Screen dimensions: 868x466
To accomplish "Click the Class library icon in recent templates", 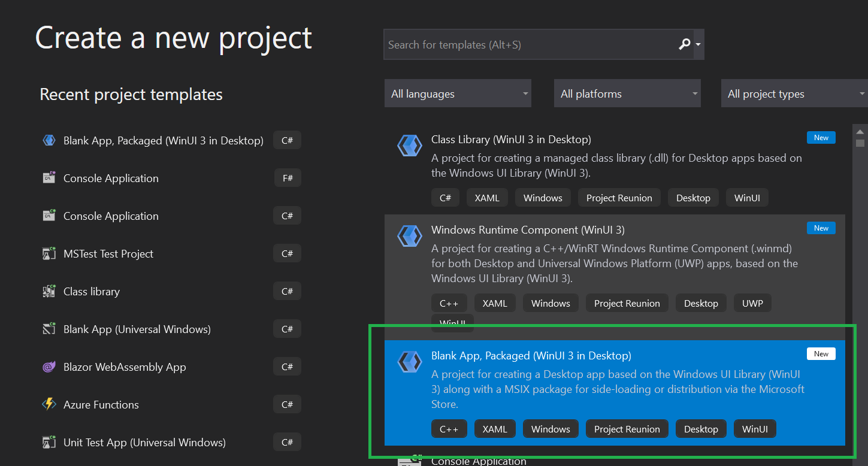I will click(49, 292).
